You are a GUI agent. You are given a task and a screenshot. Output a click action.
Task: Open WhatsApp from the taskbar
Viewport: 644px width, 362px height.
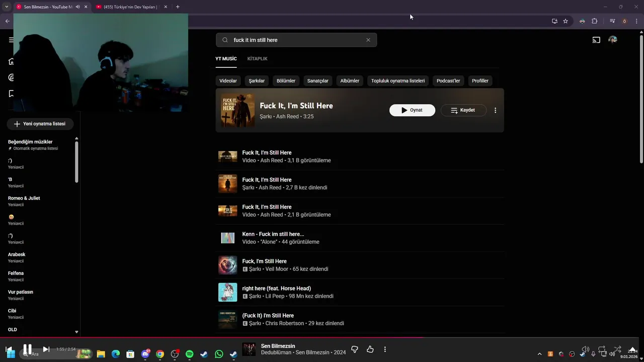pos(219,354)
